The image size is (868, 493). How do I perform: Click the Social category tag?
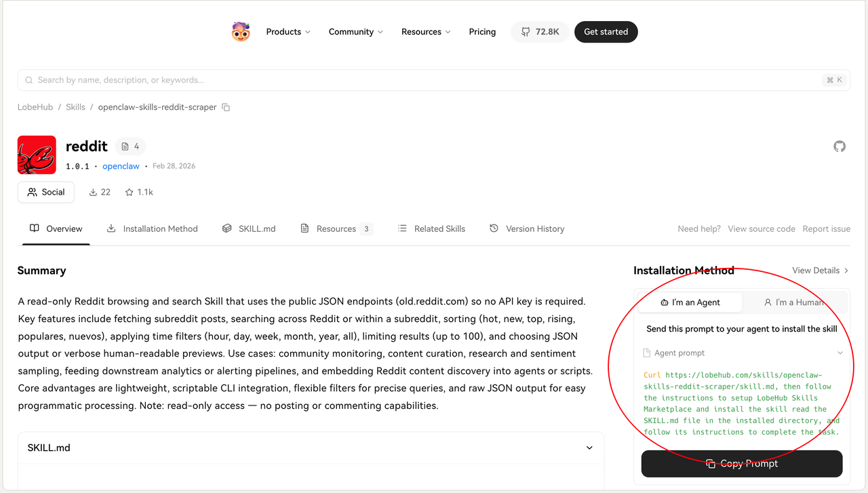tap(46, 192)
